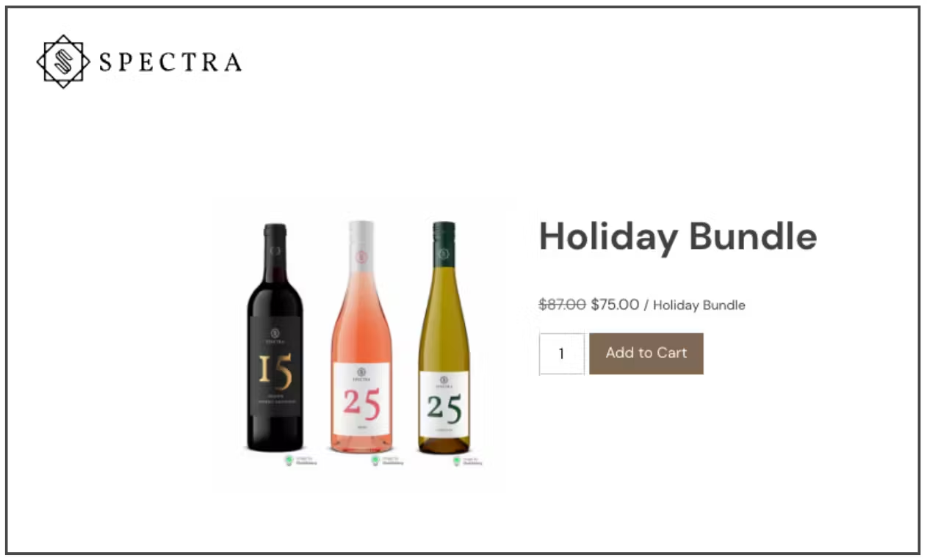Image resolution: width=927 pixels, height=560 pixels.
Task: Click the logo emblem on red bottle neck
Action: [275, 250]
